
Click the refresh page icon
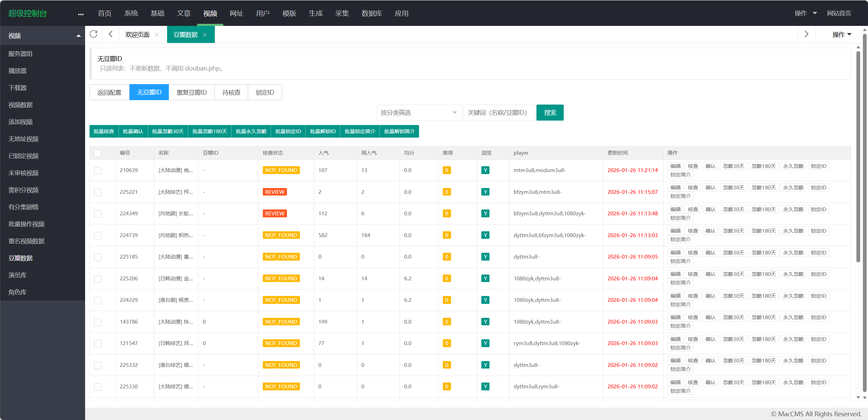(94, 34)
